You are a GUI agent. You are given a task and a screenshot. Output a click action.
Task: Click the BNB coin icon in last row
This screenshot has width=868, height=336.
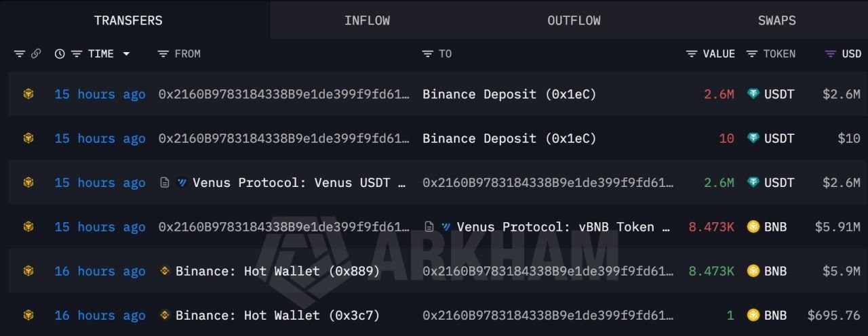tap(753, 315)
